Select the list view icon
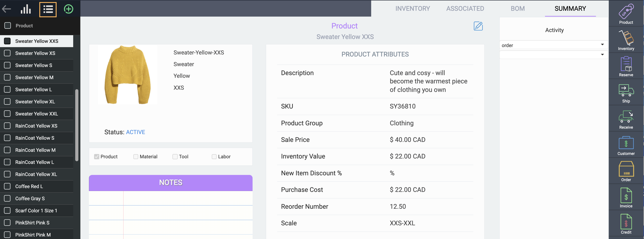644x239 pixels. [48, 9]
